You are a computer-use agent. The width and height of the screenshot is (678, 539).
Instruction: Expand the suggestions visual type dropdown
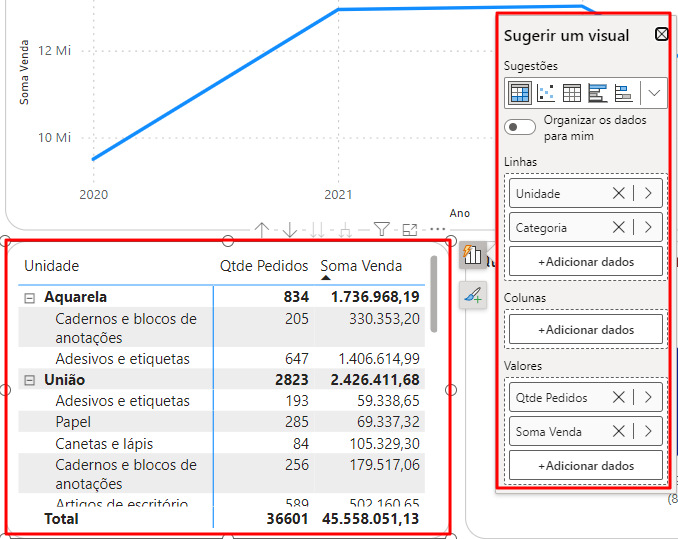[654, 93]
